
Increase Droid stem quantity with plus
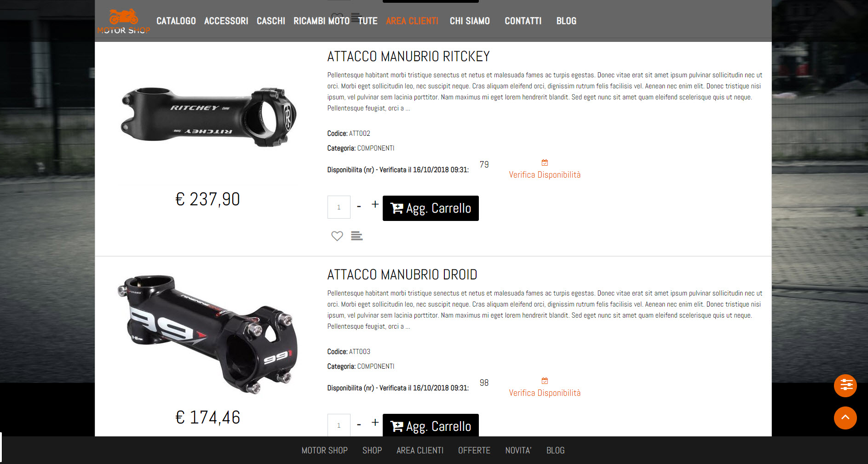click(375, 422)
